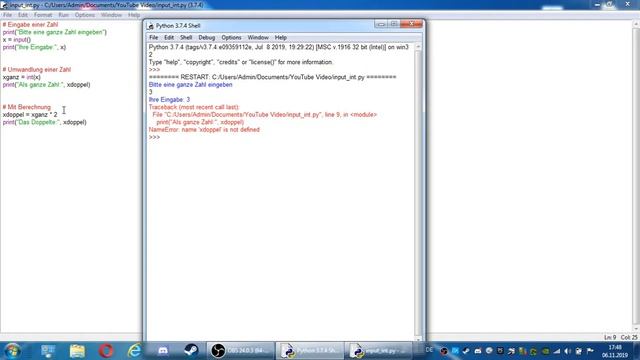Click the Steam icon in system tray
This screenshot has width=640, height=360.
point(466,351)
